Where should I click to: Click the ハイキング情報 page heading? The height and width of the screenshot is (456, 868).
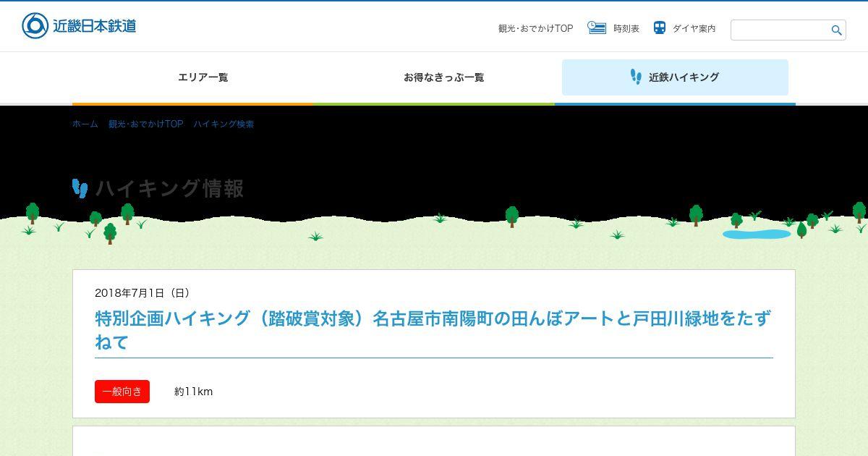(169, 188)
